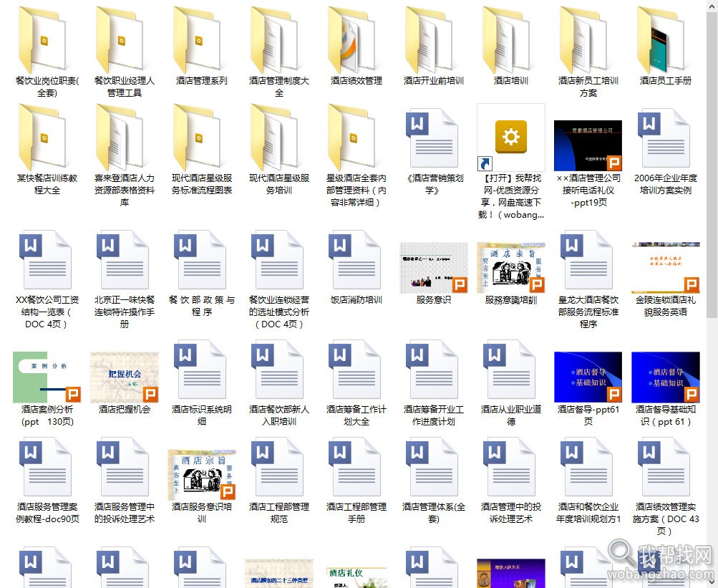This screenshot has height=588, width=718.
Task: Select the file name 酒店工程部管理规范
Action: click(279, 513)
